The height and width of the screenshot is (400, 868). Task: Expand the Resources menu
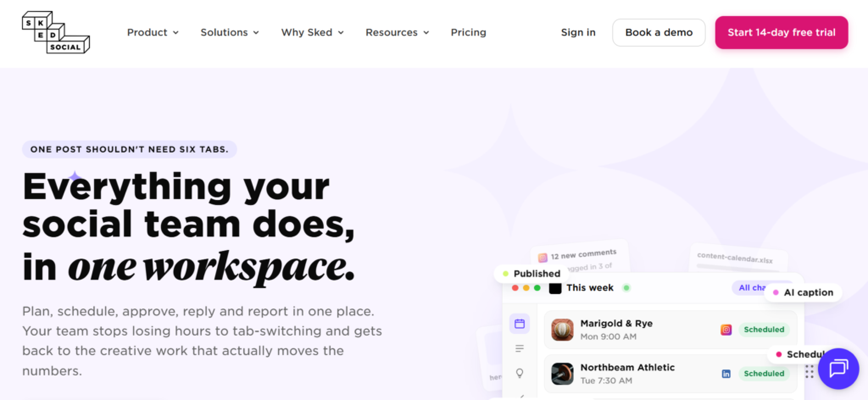397,33
